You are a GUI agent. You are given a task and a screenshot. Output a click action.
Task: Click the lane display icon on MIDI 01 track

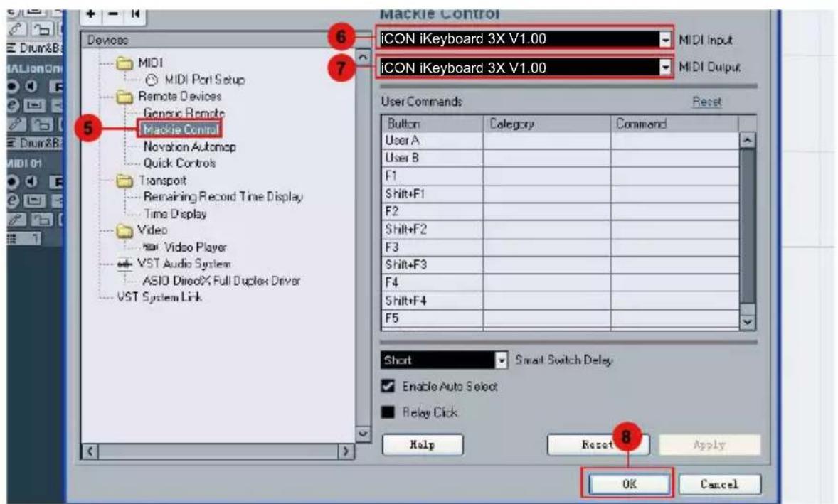click(x=34, y=200)
